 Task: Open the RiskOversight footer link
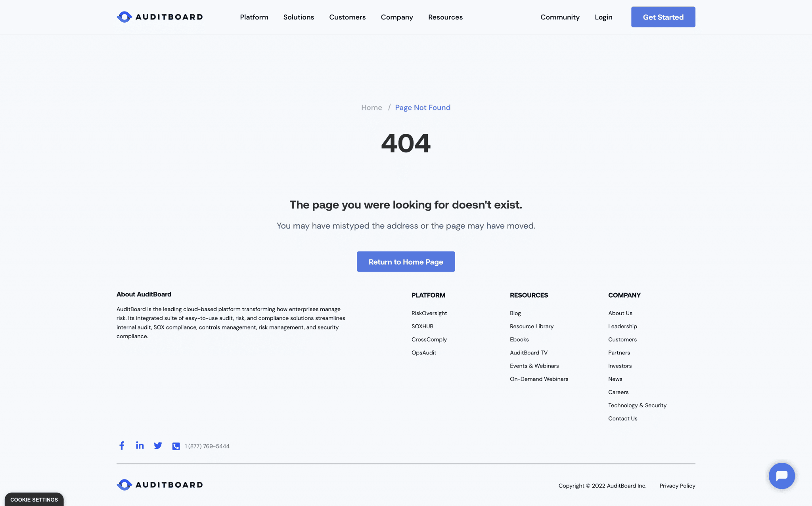429,313
